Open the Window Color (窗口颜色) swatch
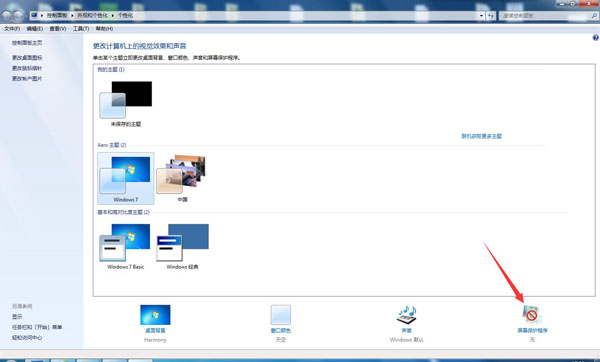 coord(280,315)
